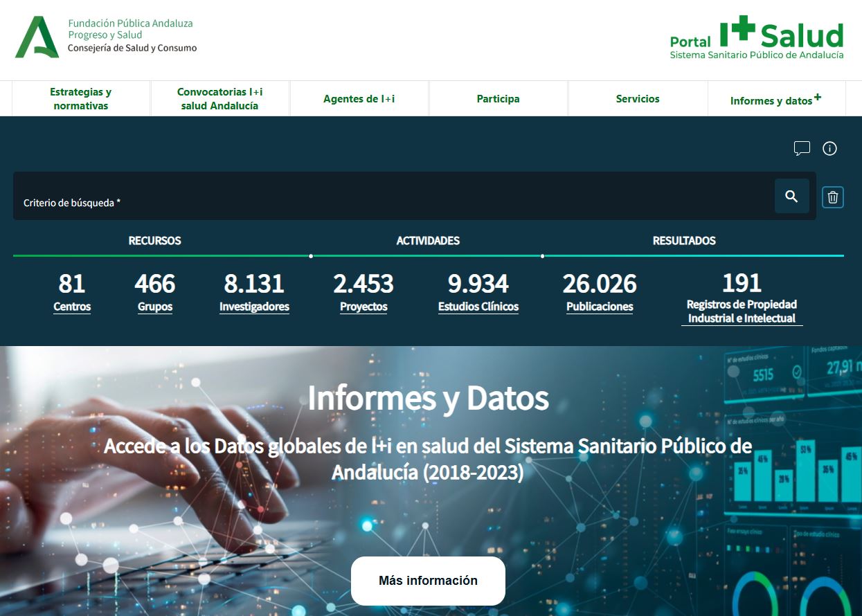Click the Más información button
This screenshot has height=616, width=862.
[428, 581]
